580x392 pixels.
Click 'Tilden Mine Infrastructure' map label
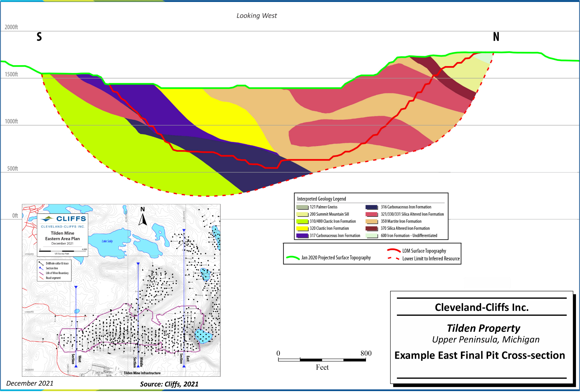pyautogui.click(x=142, y=373)
